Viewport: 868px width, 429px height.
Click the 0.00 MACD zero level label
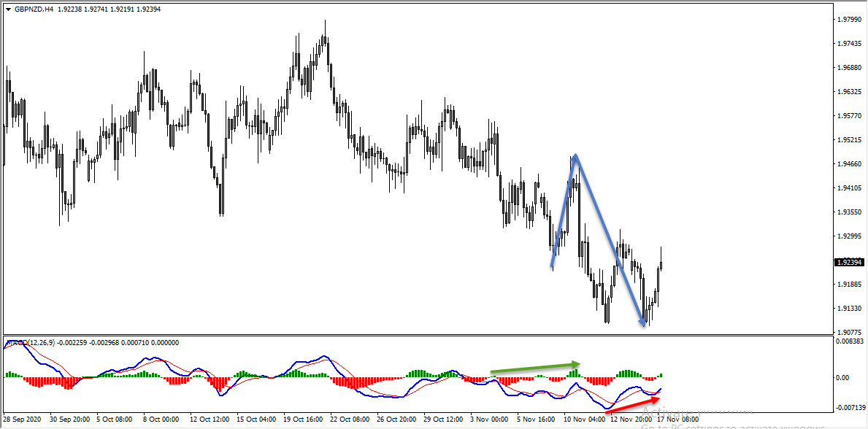tap(844, 377)
